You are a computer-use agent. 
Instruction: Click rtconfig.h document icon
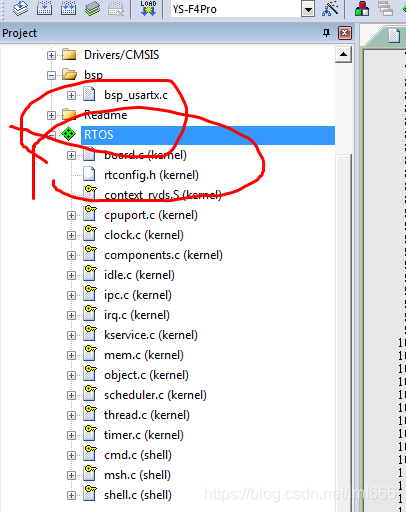89,174
